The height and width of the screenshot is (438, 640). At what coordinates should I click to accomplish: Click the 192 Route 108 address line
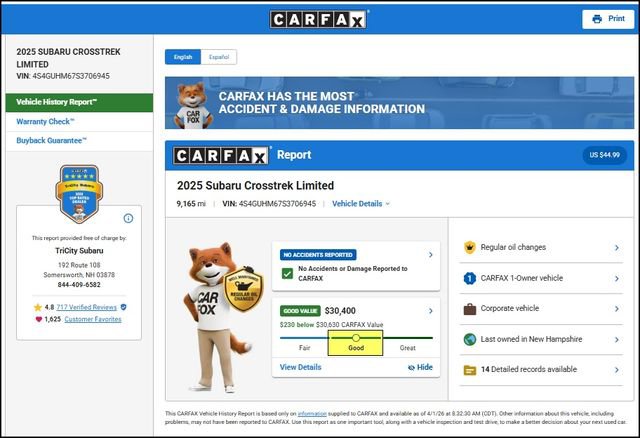pyautogui.click(x=79, y=265)
